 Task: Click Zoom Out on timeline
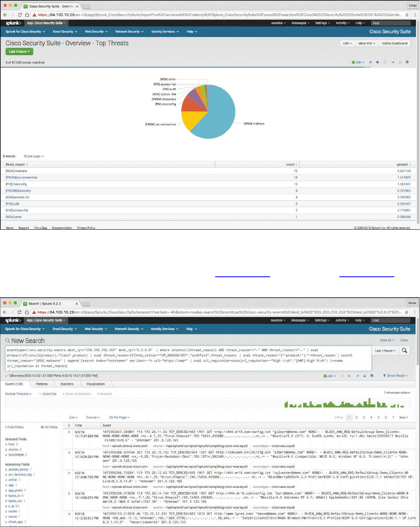pyautogui.click(x=48, y=394)
